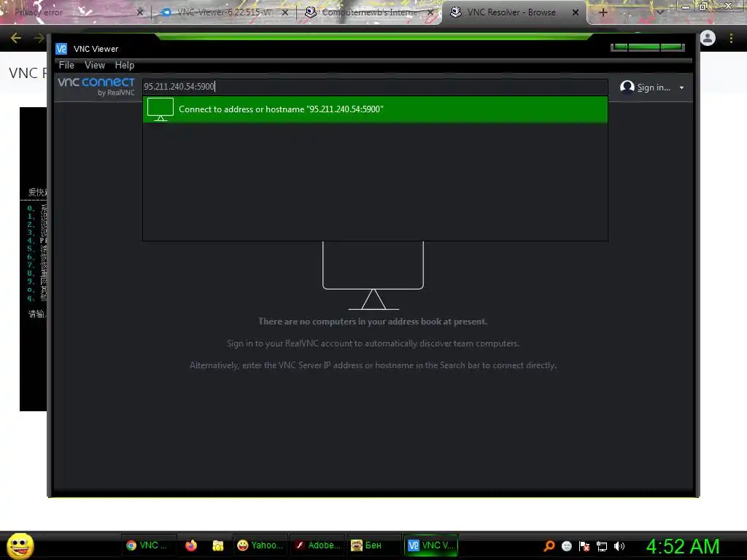
Task: Switch to the Adobe Flash taskbar item
Action: [x=317, y=545]
